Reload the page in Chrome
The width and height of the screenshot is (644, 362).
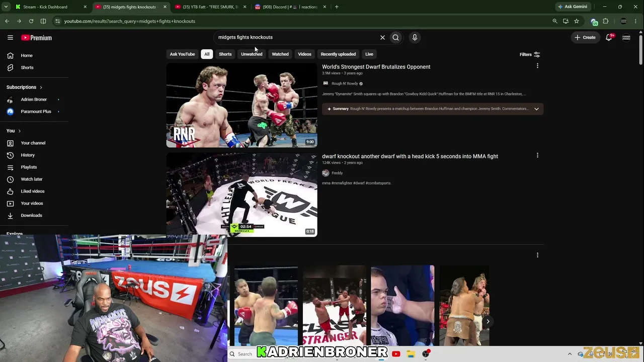pyautogui.click(x=31, y=21)
